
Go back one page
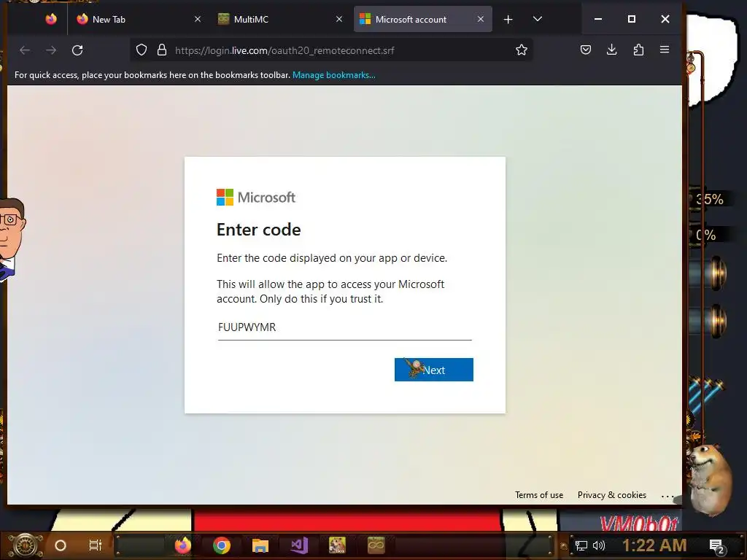(25, 50)
